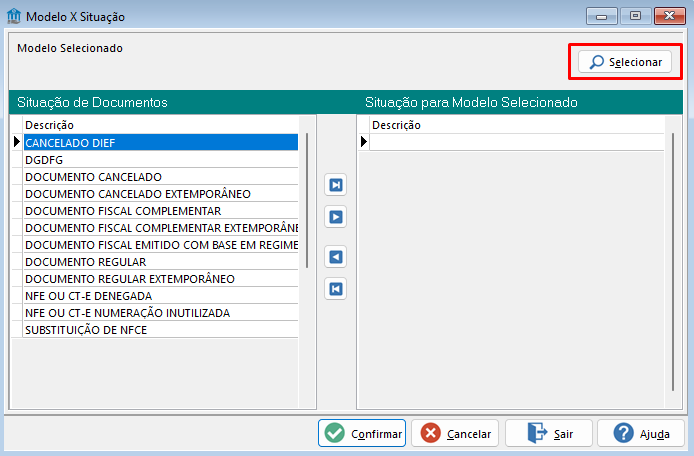Click the right list vertical scrollbar
This screenshot has width=694, height=456.
673,262
